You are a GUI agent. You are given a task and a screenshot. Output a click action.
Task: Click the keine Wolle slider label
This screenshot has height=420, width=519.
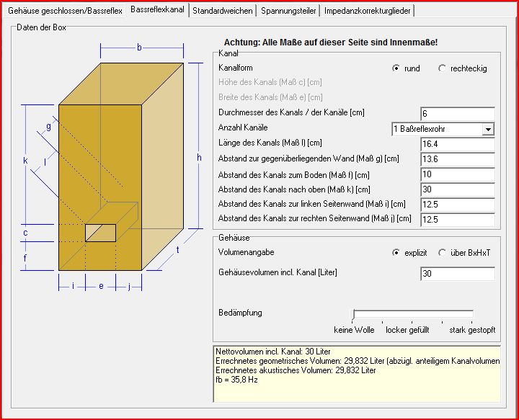[354, 330]
